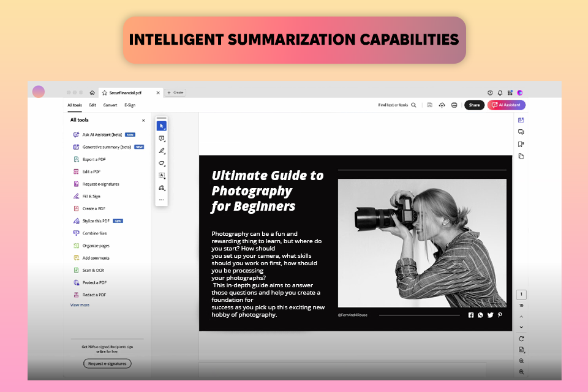Image resolution: width=588 pixels, height=392 pixels.
Task: Close the SecurFinancial.pdf tab
Action: (158, 92)
